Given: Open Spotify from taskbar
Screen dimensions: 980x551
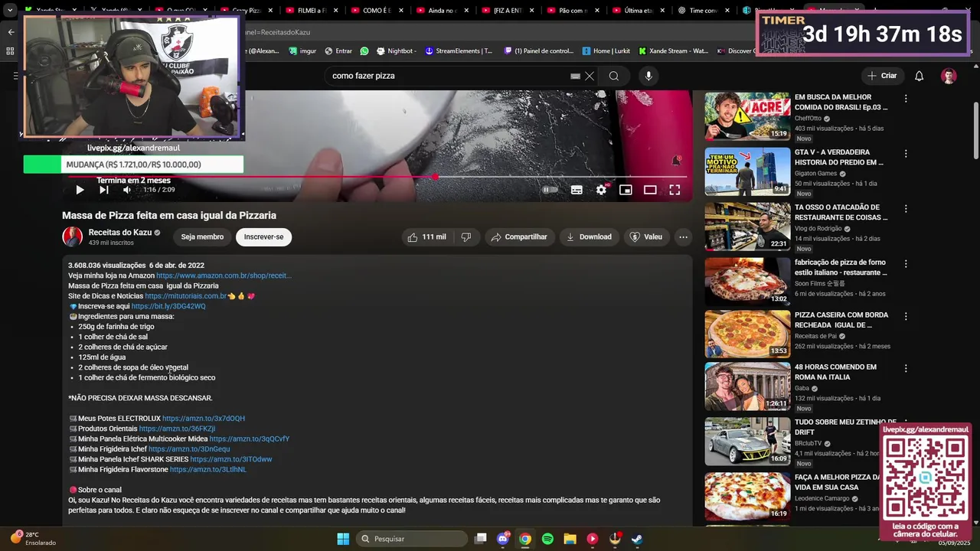Looking at the screenshot, I should point(547,539).
